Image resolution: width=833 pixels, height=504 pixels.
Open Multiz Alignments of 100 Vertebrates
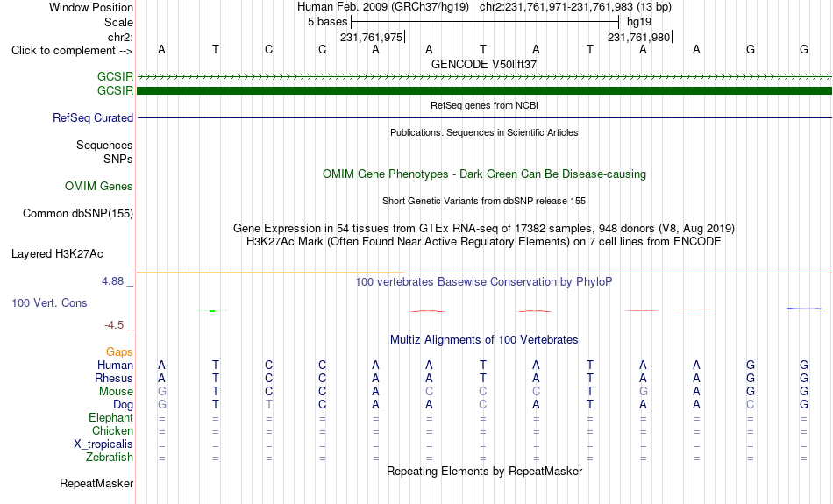tap(484, 339)
